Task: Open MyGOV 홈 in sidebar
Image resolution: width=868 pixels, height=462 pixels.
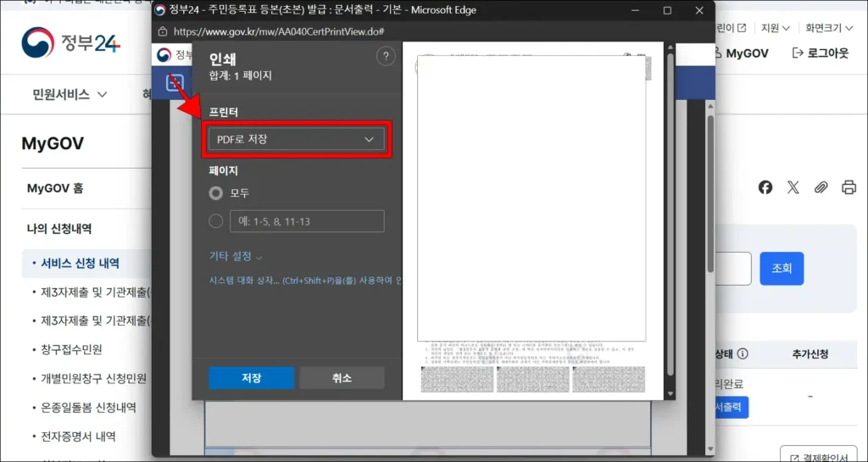Action: click(x=55, y=189)
